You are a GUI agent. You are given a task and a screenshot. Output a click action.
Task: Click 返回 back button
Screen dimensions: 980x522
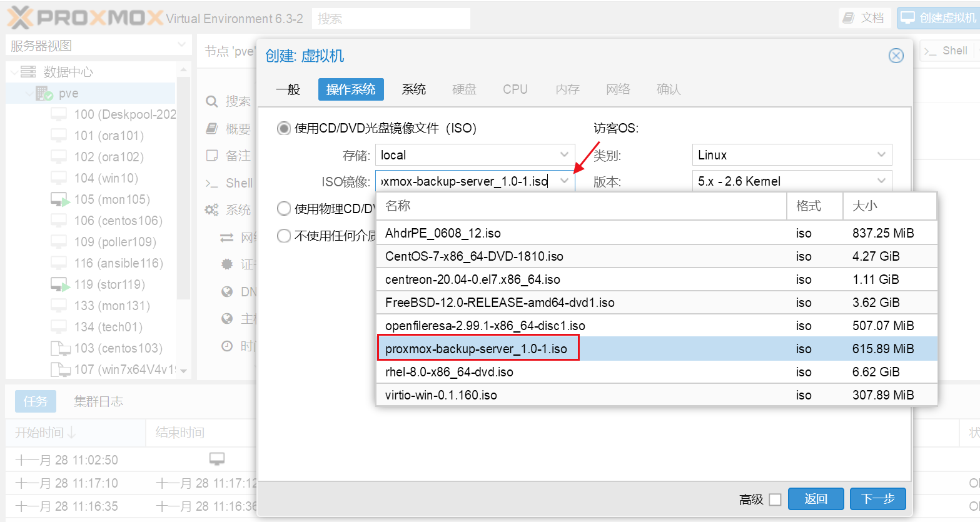[x=816, y=499]
